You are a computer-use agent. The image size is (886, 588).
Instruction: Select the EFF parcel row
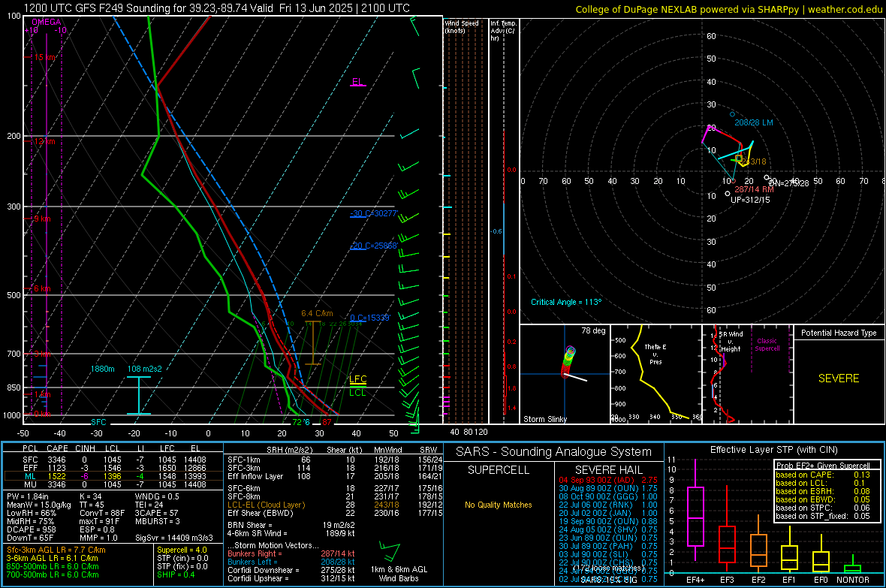[113, 468]
